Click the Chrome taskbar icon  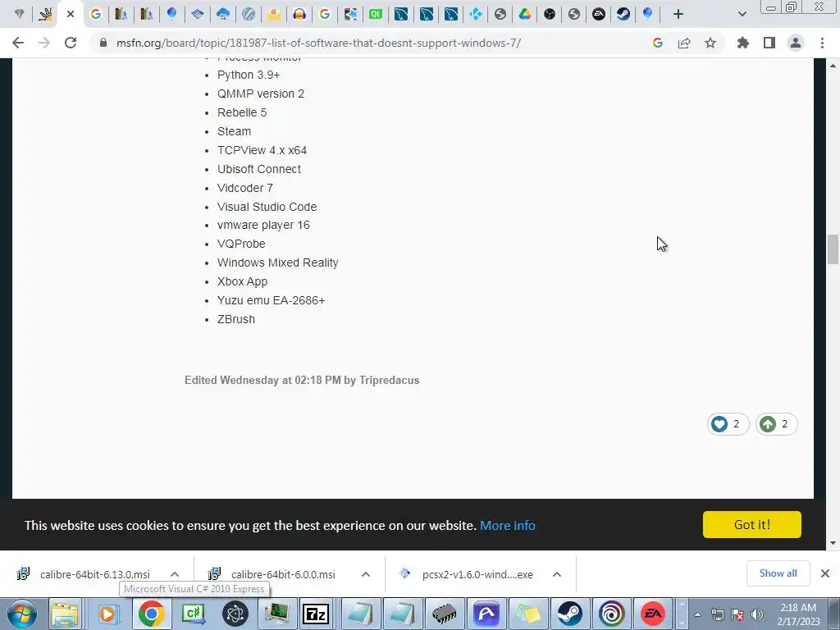click(152, 614)
